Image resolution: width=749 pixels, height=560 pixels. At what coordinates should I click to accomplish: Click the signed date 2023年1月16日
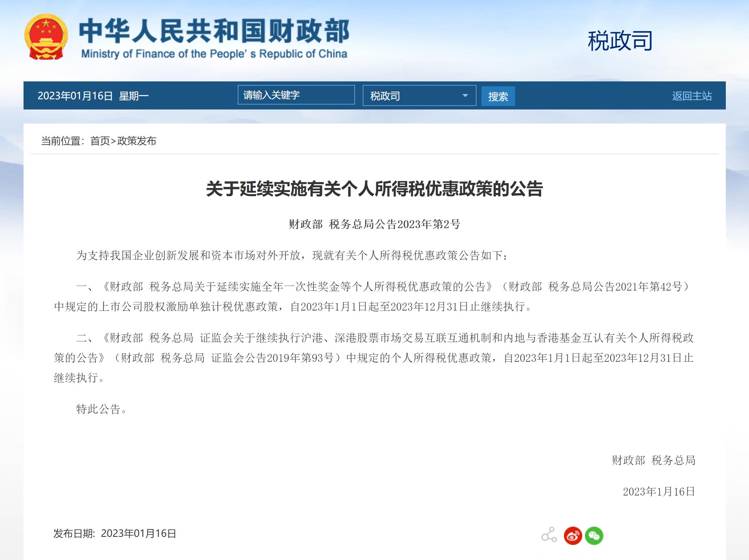659,492
